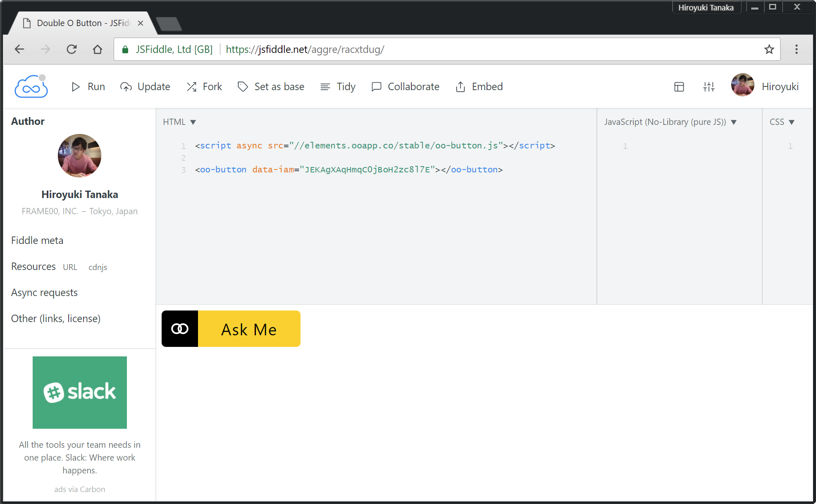Click the Embed share icon
This screenshot has height=504, width=816.
tap(460, 87)
